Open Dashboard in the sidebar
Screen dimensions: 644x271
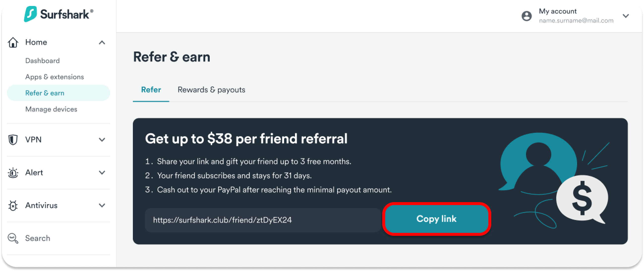[42, 61]
